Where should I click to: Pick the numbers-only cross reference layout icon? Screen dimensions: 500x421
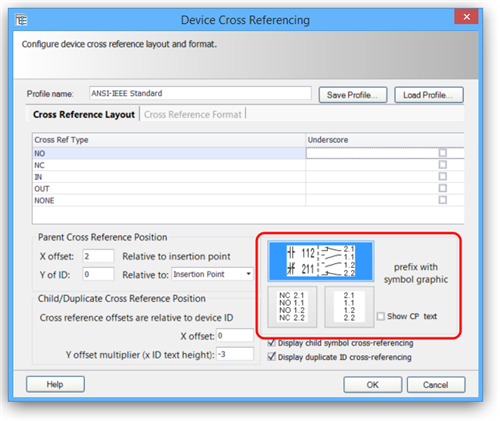(349, 307)
